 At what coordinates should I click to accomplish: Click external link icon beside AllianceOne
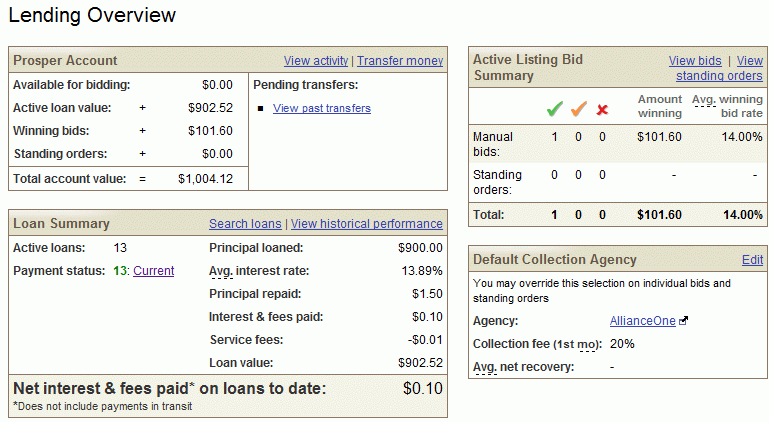coord(683,321)
